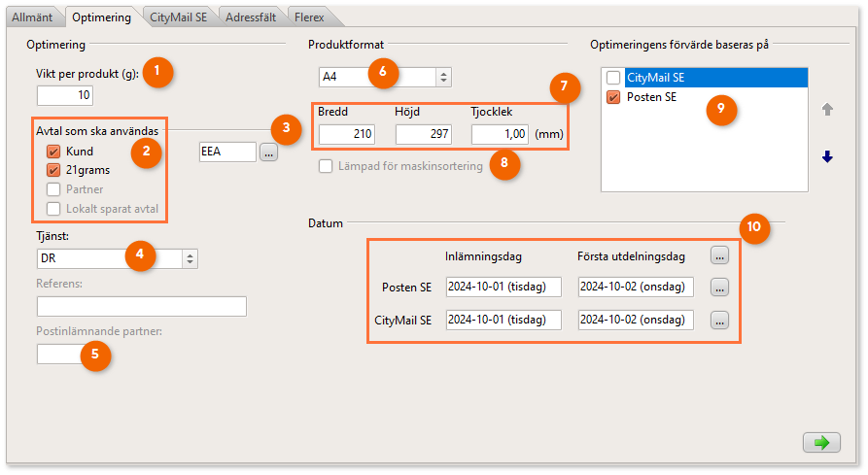Click the EEA customer code field

(x=227, y=152)
